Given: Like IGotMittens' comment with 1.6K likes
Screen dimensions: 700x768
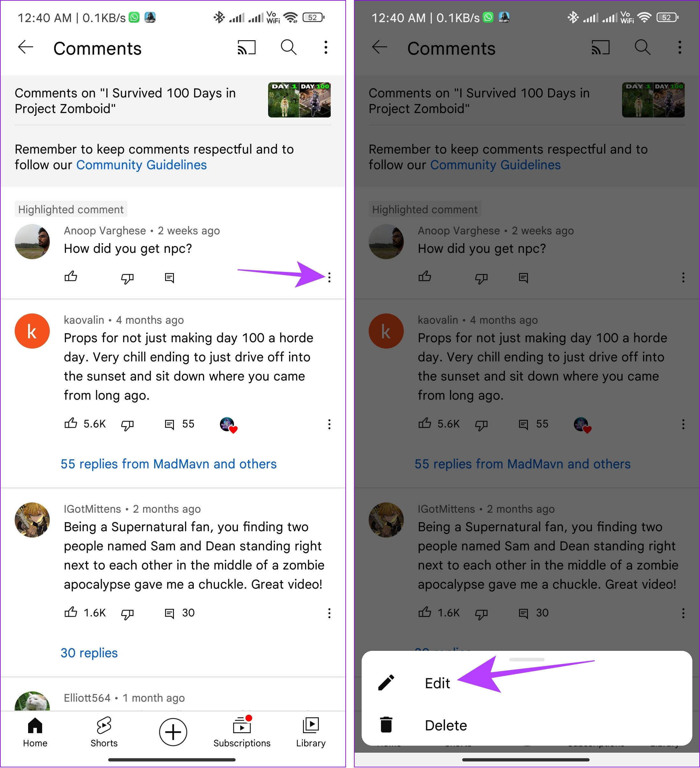Looking at the screenshot, I should [x=71, y=613].
